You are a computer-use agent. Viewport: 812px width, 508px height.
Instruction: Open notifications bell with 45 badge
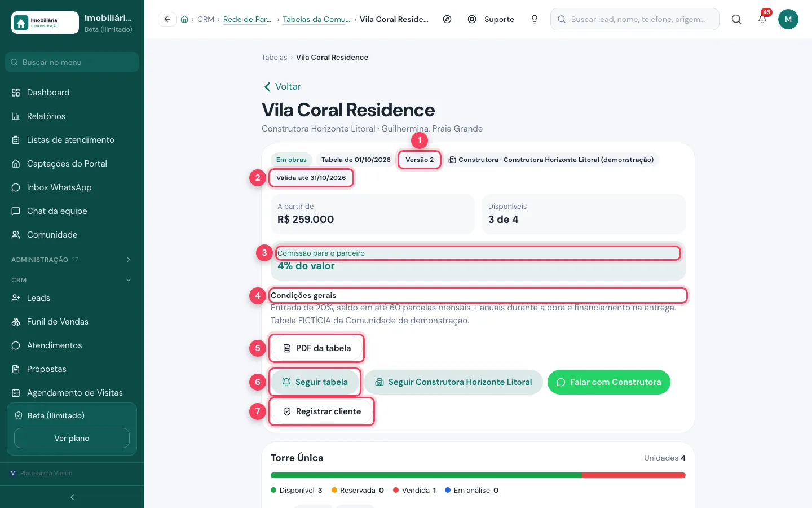coord(762,19)
